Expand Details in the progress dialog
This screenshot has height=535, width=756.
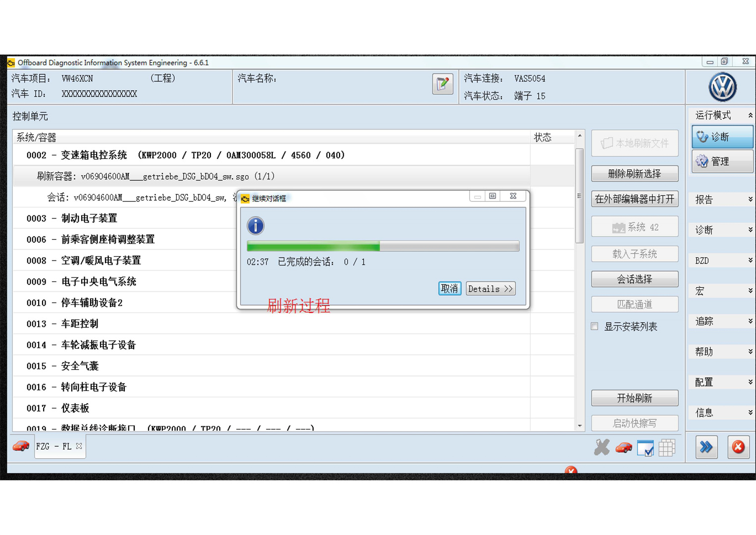pyautogui.click(x=490, y=289)
